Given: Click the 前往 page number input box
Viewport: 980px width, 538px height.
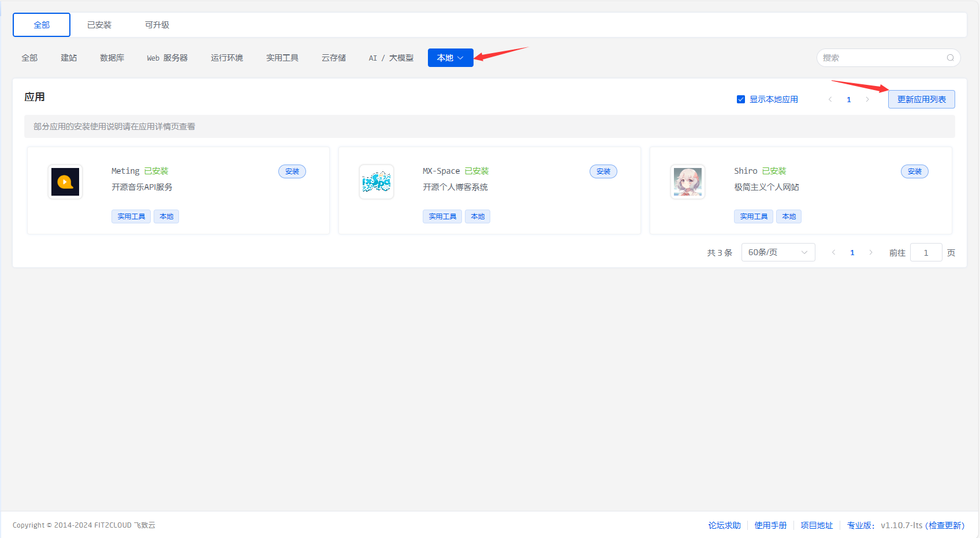Looking at the screenshot, I should click(926, 252).
